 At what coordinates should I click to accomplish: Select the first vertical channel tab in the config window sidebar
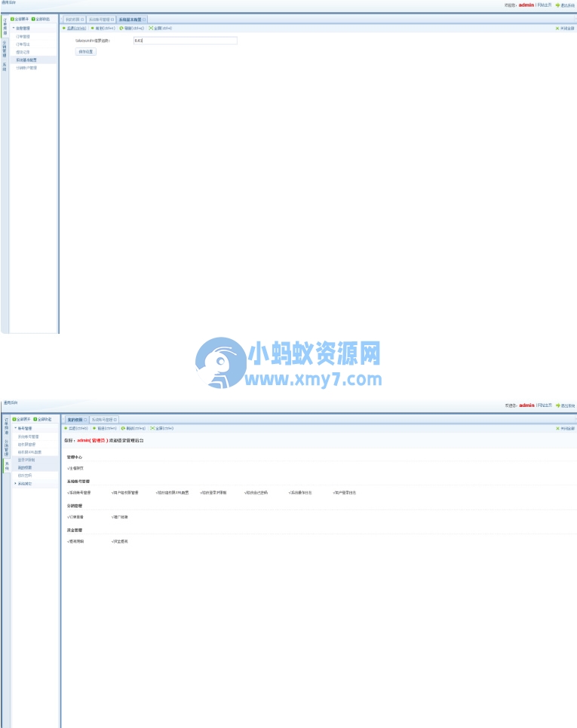(x=5, y=26)
